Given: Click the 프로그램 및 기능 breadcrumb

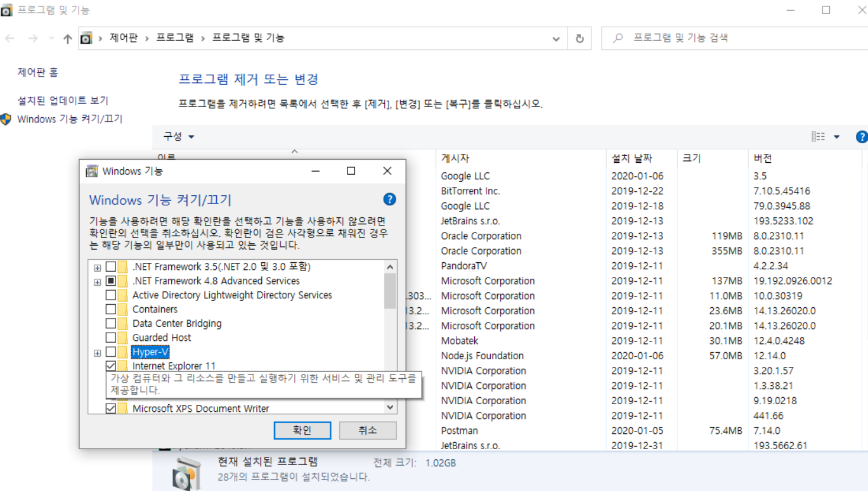Looking at the screenshot, I should coord(248,38).
